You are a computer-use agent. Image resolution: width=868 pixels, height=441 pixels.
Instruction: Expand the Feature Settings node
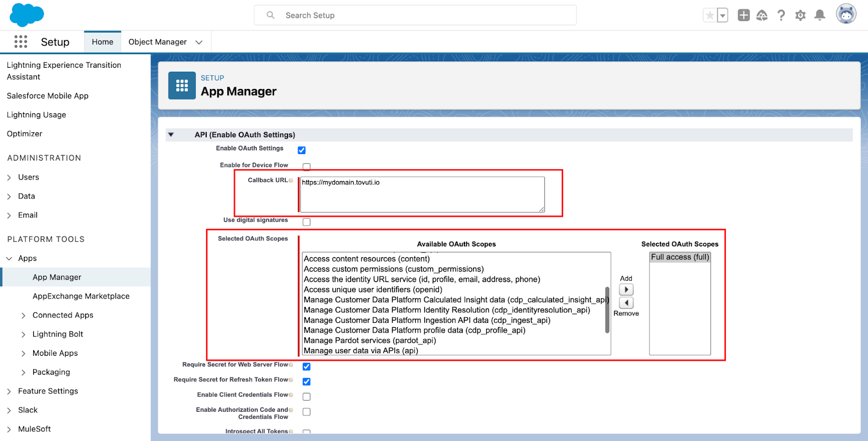(x=9, y=392)
